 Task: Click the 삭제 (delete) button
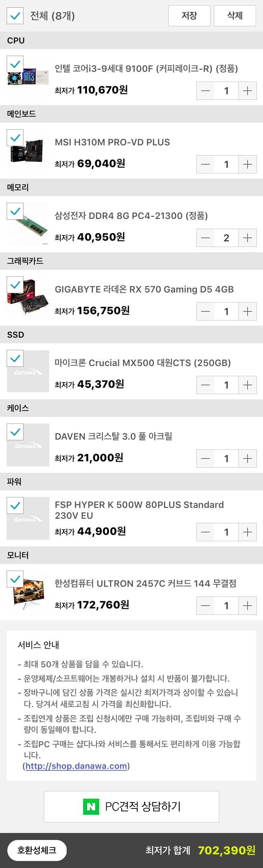[x=235, y=16]
